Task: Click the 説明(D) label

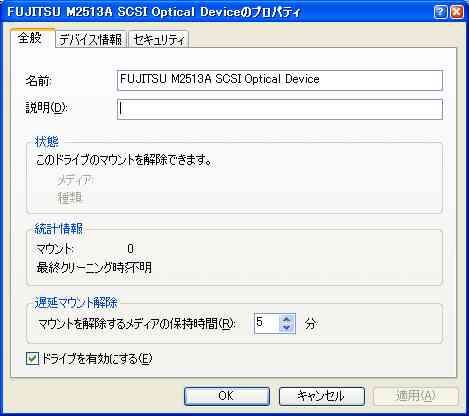Action: pos(47,108)
